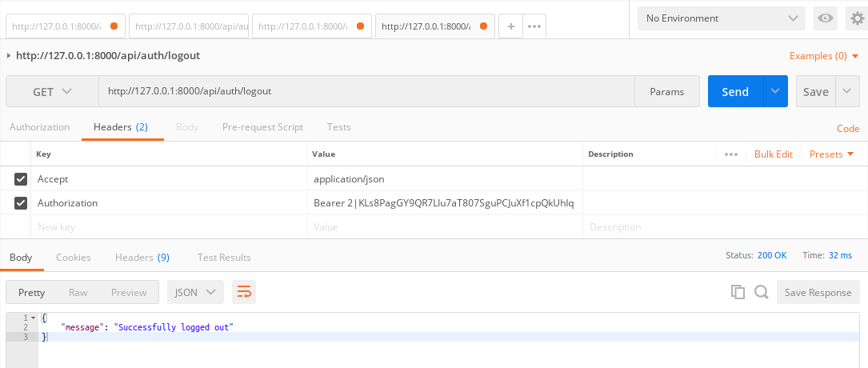
Task: Uncheck the Accept header checkbox
Action: [22, 179]
